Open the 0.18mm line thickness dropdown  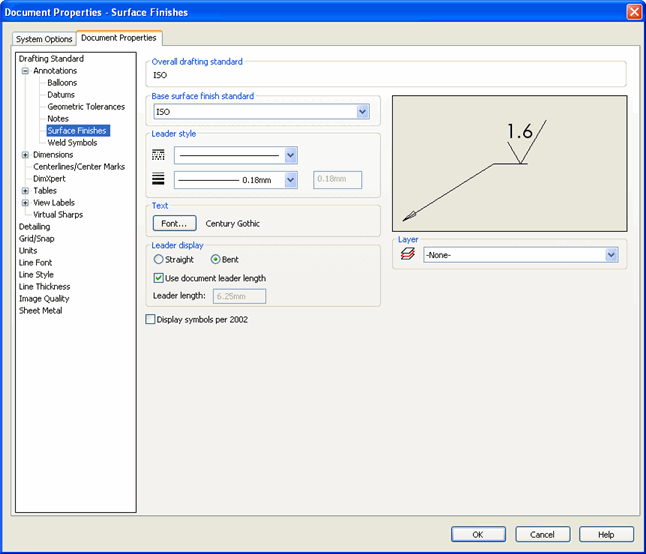tap(290, 180)
